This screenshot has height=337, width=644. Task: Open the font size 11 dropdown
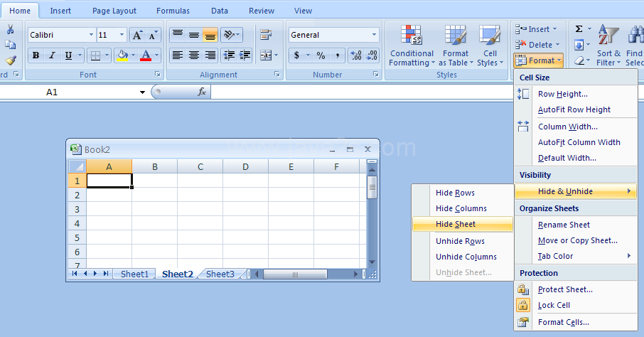[122, 35]
